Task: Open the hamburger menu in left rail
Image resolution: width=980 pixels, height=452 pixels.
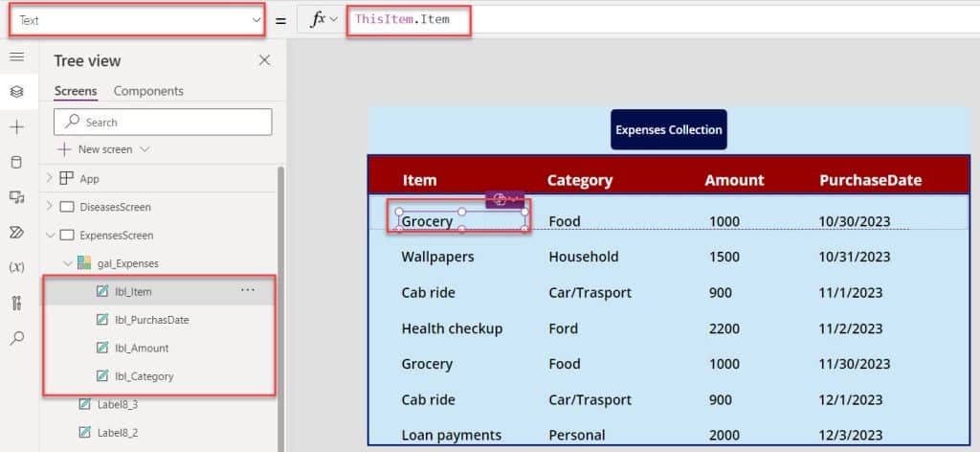Action: tap(17, 56)
